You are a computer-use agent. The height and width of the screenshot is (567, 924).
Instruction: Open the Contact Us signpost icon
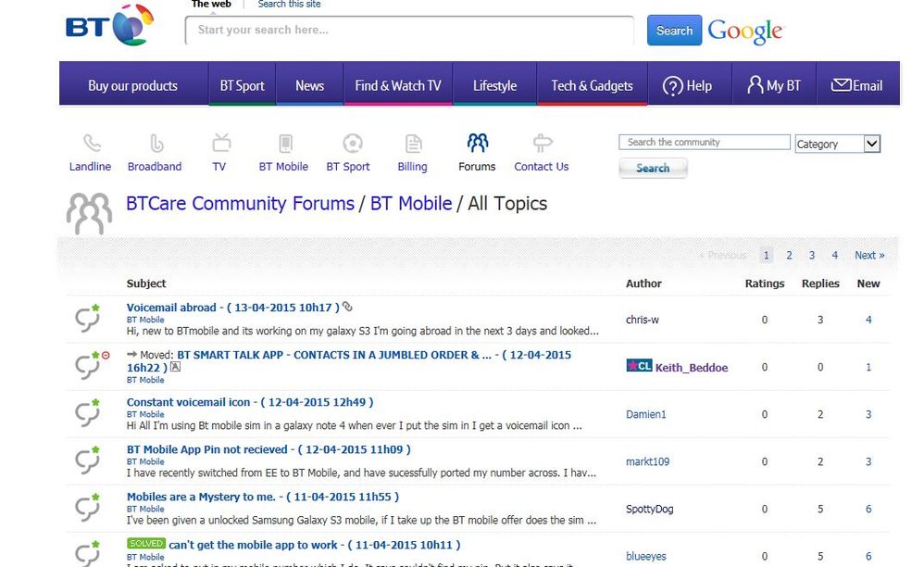[x=543, y=144]
